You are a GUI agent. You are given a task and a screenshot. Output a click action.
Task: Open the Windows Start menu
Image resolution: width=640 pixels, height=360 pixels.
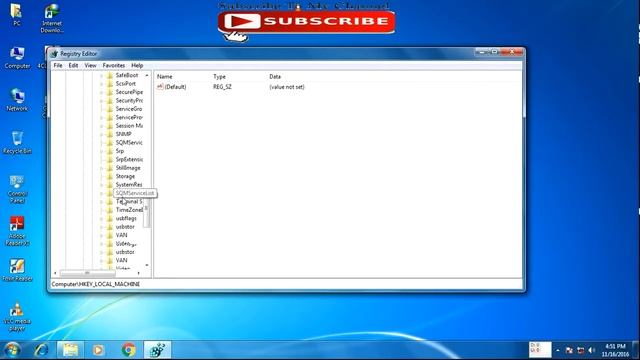click(12, 350)
